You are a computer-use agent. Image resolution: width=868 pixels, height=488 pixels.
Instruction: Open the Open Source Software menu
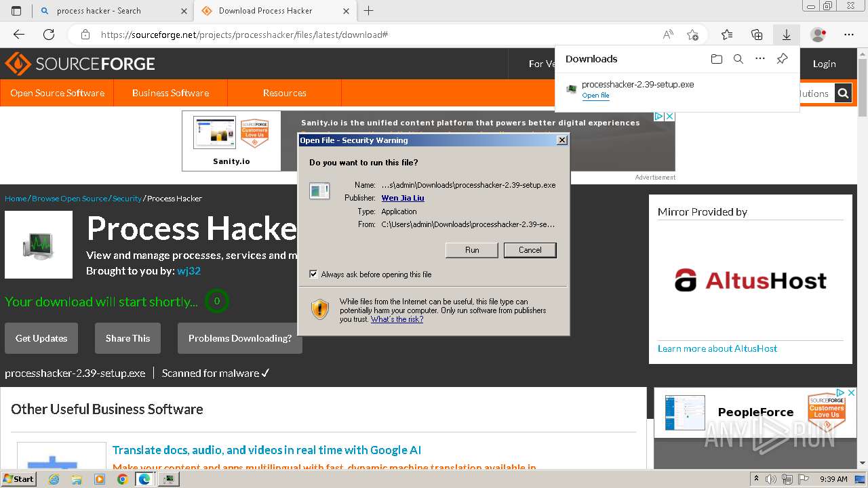coord(57,93)
